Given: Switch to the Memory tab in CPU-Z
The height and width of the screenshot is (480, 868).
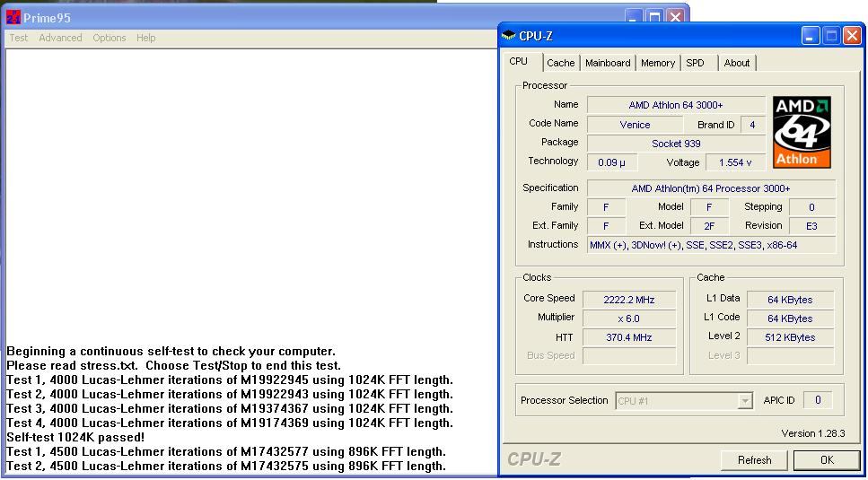Looking at the screenshot, I should 658,63.
